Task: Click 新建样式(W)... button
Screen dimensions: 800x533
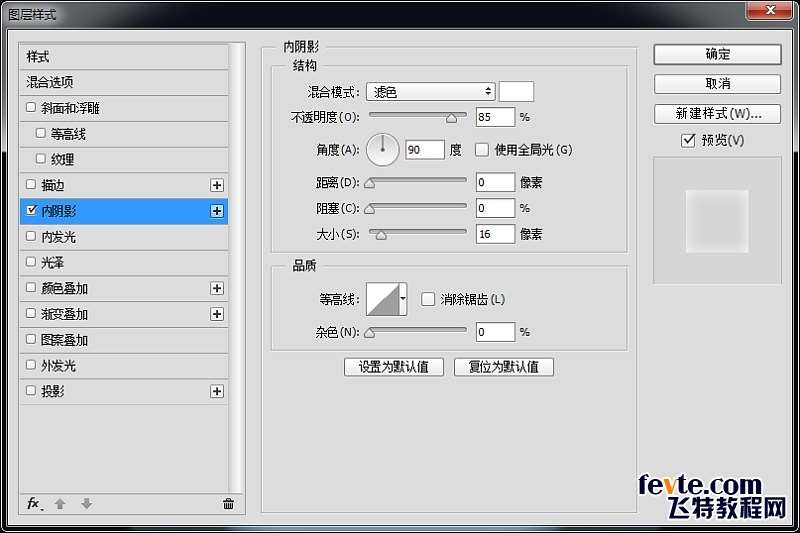Action: tap(717, 114)
